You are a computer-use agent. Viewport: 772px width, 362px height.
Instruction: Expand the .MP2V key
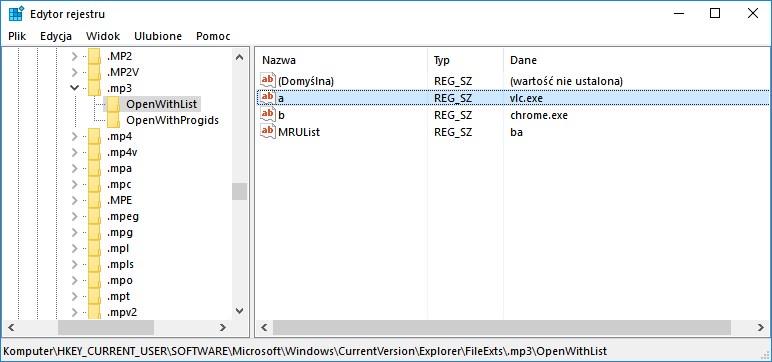click(74, 72)
